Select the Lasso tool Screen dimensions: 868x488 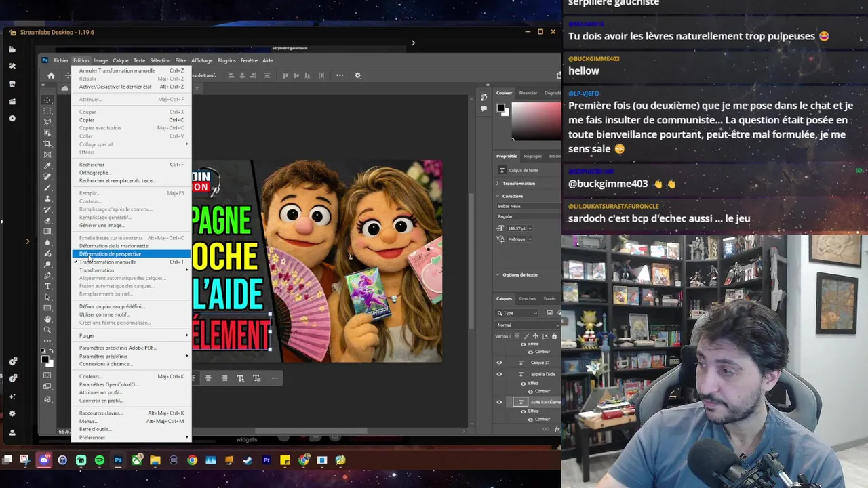(47, 121)
